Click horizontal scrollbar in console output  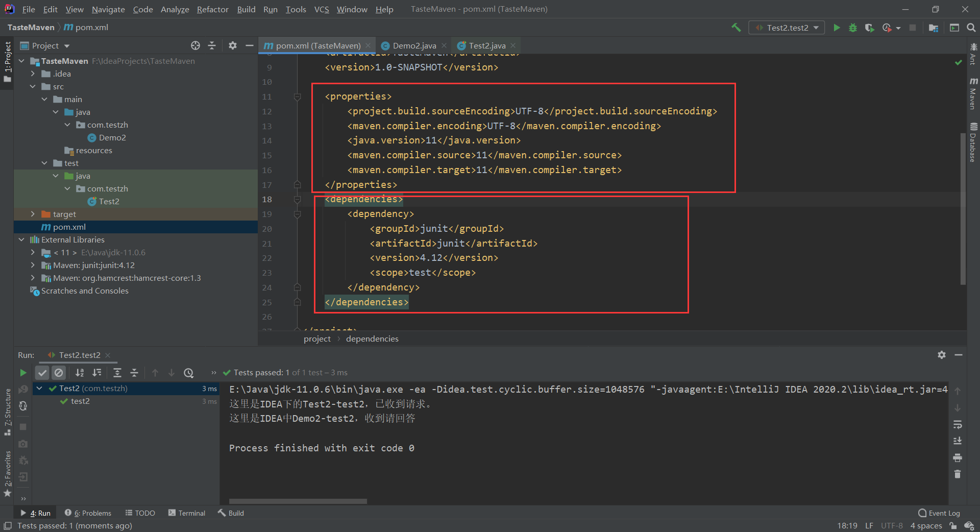click(x=298, y=501)
